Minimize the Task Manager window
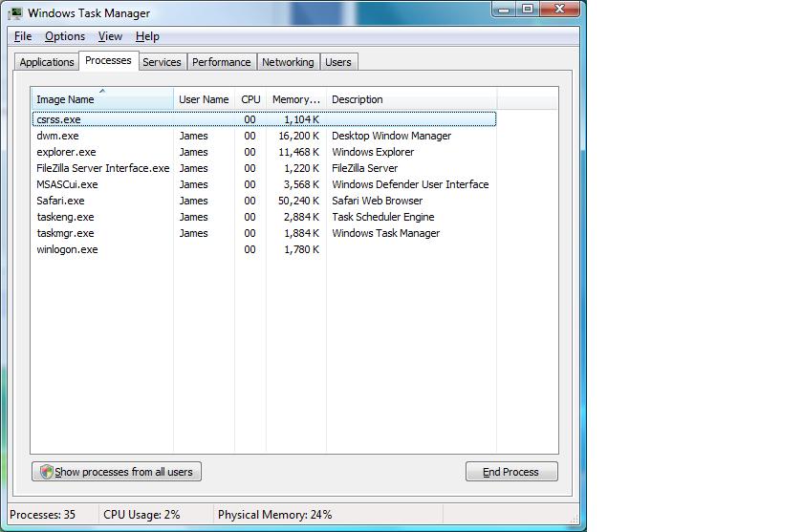 point(504,10)
